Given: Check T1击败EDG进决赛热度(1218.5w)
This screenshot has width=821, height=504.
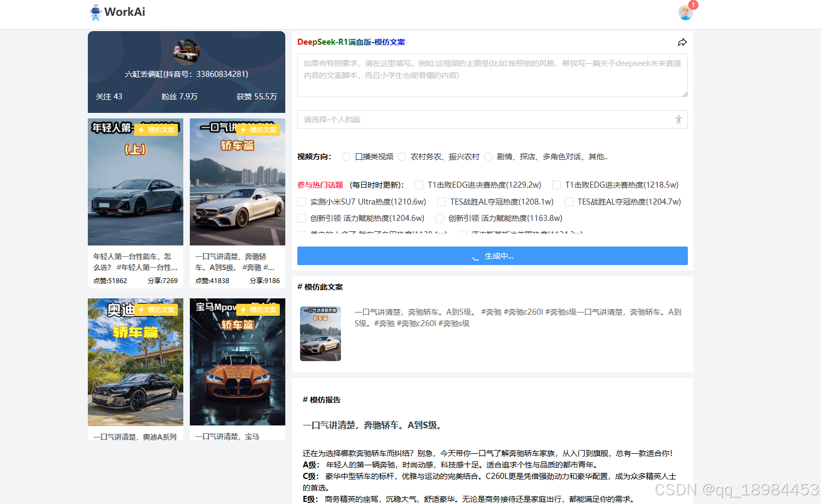Looking at the screenshot, I should pyautogui.click(x=556, y=185).
